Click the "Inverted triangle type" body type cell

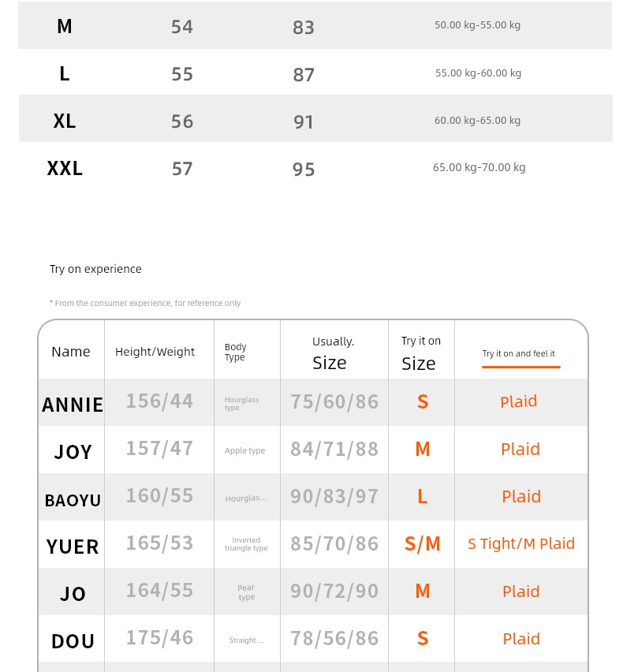[x=246, y=544]
